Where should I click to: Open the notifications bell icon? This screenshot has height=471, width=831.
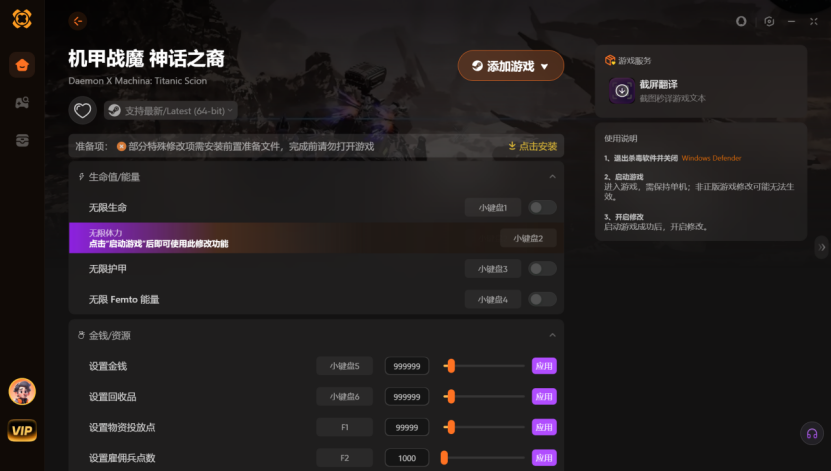tap(741, 21)
